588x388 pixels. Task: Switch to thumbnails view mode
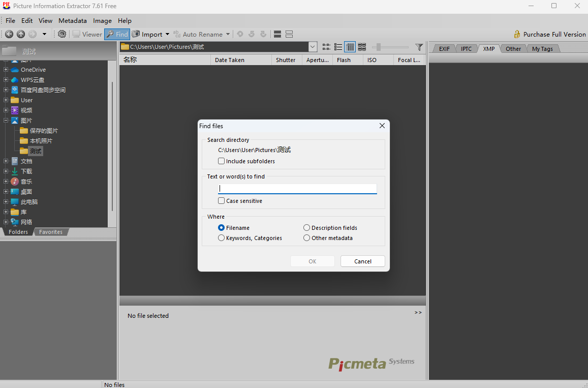click(362, 47)
